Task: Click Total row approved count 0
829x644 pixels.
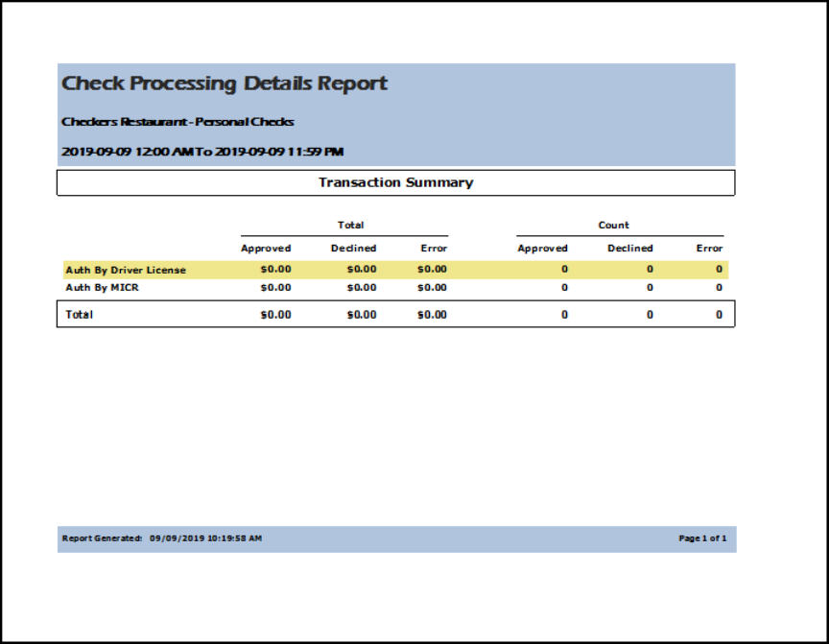Action: [x=564, y=315]
